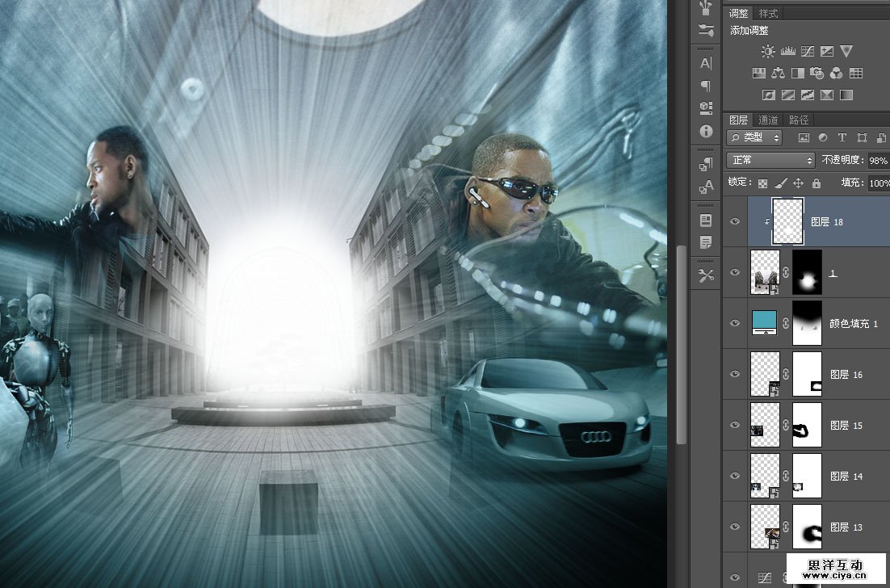Add a Curves adjustment layer
The image size is (890, 588).
[807, 51]
